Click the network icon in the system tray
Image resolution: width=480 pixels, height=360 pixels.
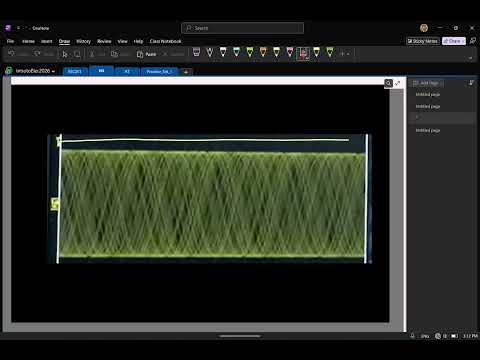point(438,336)
